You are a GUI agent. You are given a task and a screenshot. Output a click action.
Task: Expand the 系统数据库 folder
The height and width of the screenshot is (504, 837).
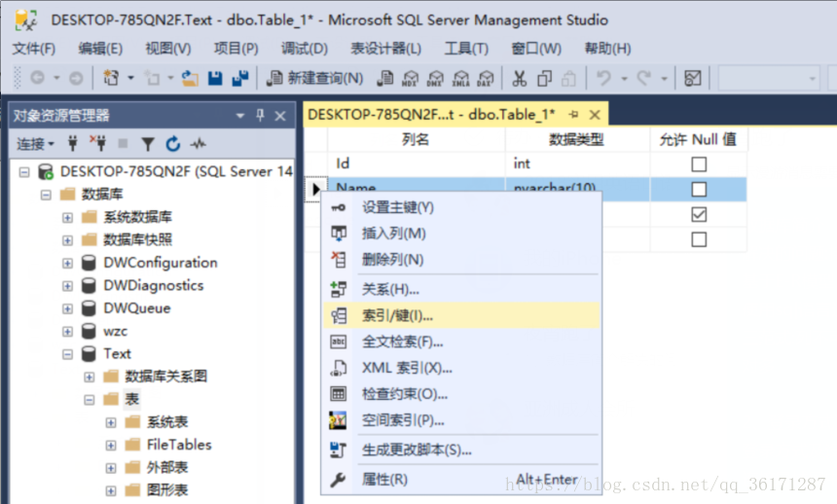[x=67, y=217]
